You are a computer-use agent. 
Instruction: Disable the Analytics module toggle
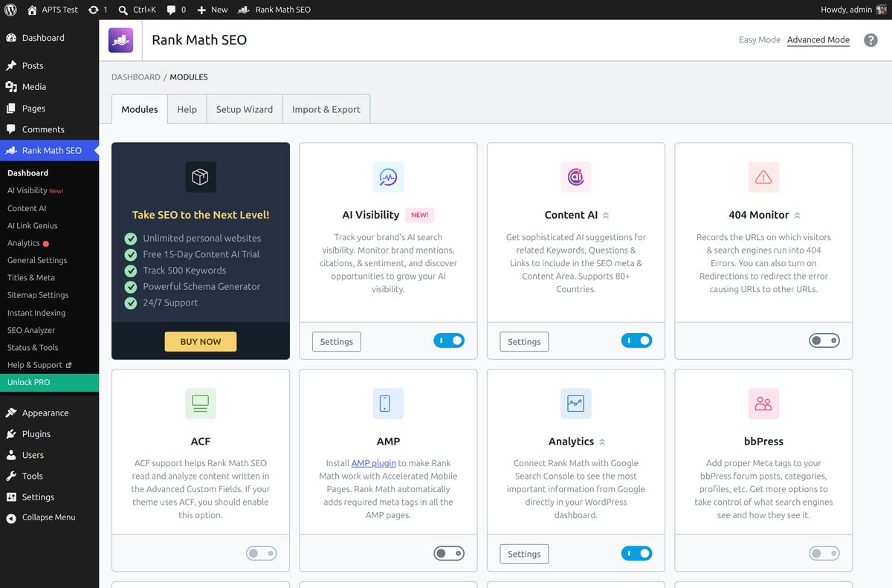(x=636, y=554)
